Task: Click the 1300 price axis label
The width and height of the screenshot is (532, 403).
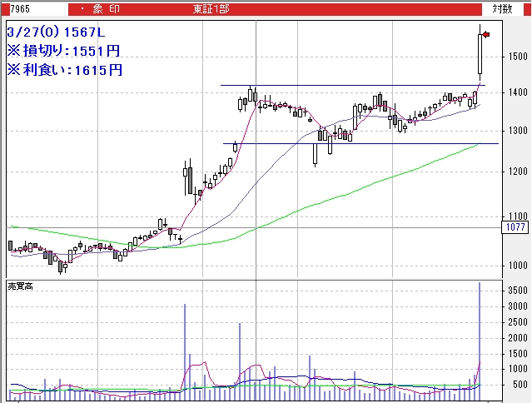Action: 517,131
